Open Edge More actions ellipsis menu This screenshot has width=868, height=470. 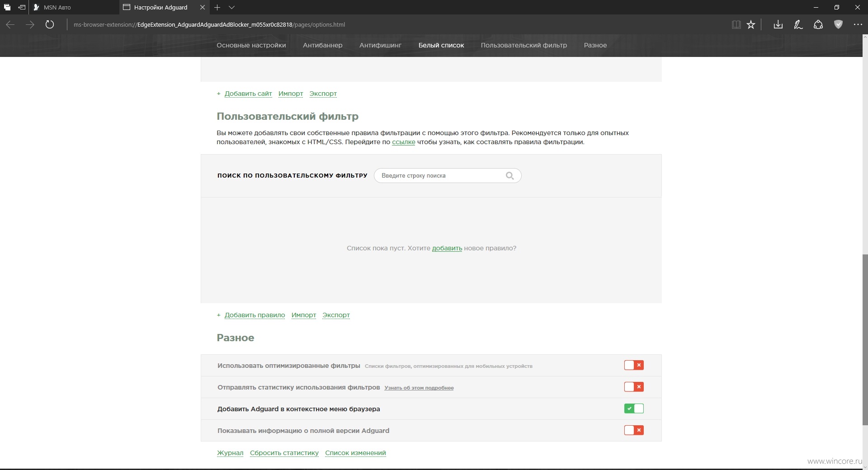click(x=858, y=25)
